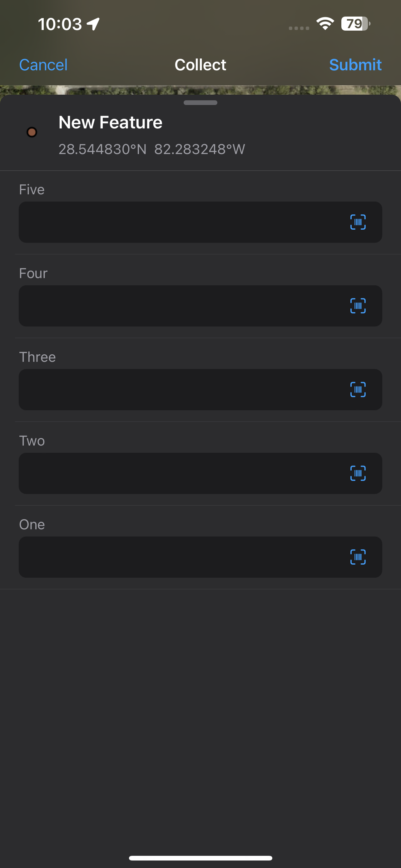Viewport: 401px width, 868px height.
Task: Scan a barcode into the Two field
Action: tap(358, 473)
